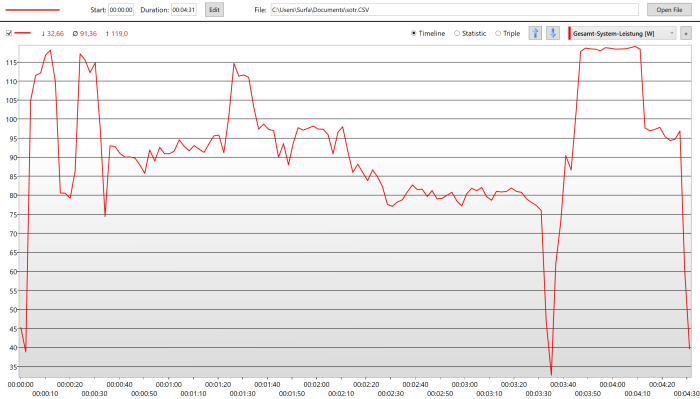Click the 75 y-axis label
The height and width of the screenshot is (399, 700).
pyautogui.click(x=12, y=215)
